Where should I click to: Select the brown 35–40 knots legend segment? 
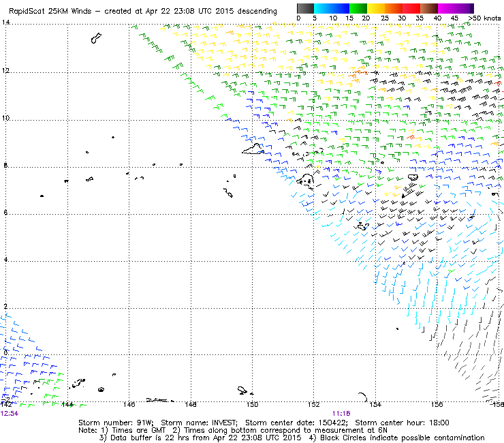click(x=429, y=8)
